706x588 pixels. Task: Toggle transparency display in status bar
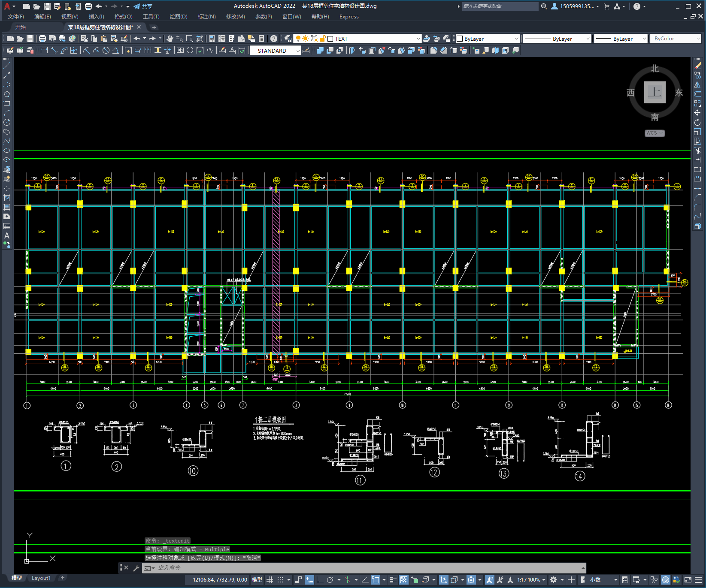click(404, 580)
